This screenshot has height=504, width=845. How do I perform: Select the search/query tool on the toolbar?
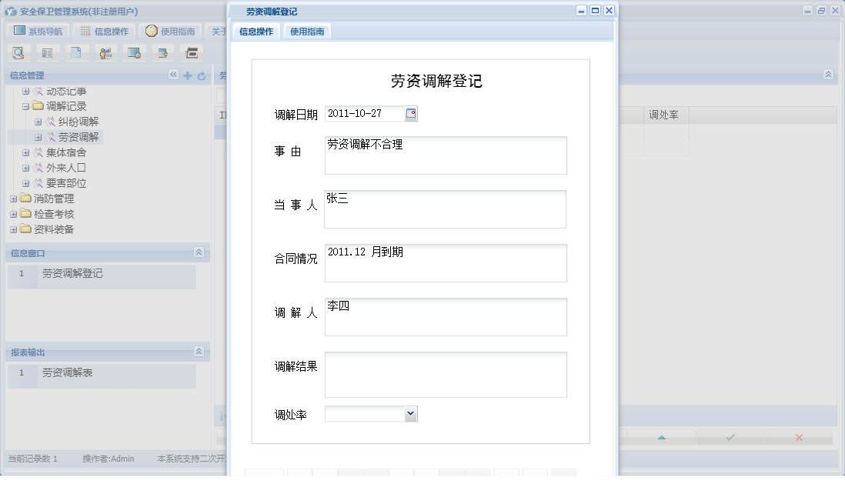coord(17,52)
